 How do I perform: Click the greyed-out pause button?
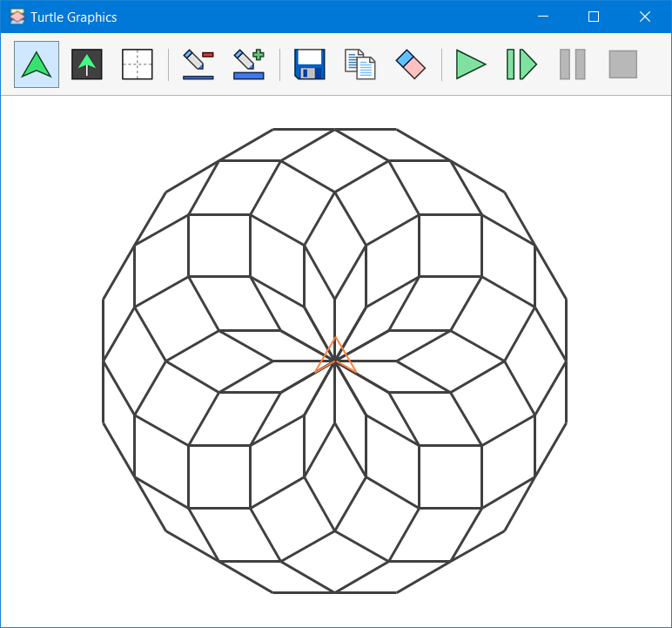pos(573,64)
